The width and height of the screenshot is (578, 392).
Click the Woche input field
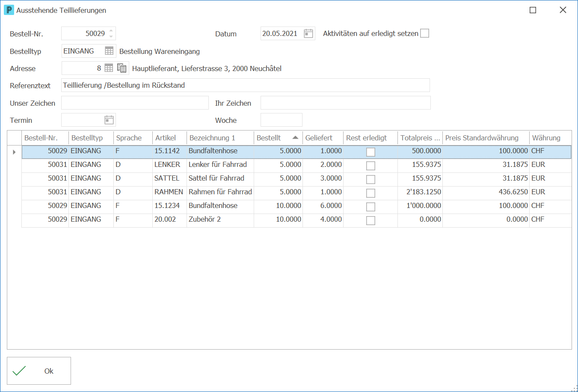coord(282,120)
